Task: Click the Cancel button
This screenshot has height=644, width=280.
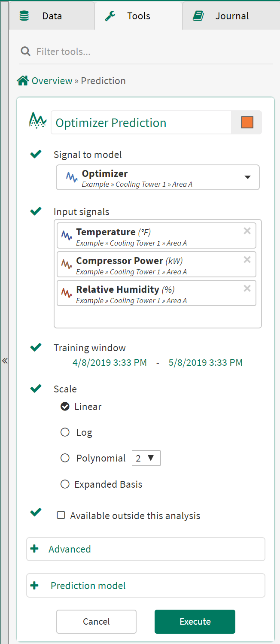Action: (x=96, y=622)
